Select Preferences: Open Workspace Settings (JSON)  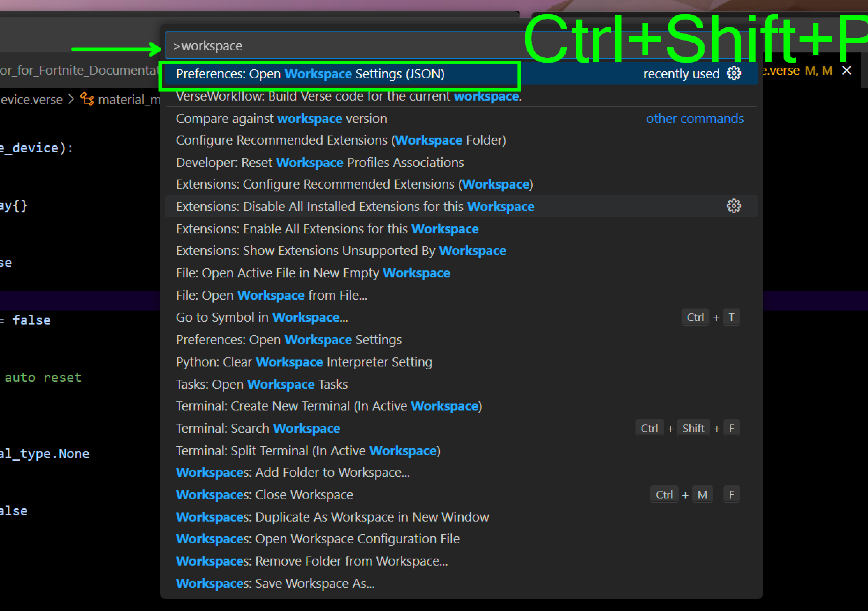(x=310, y=74)
